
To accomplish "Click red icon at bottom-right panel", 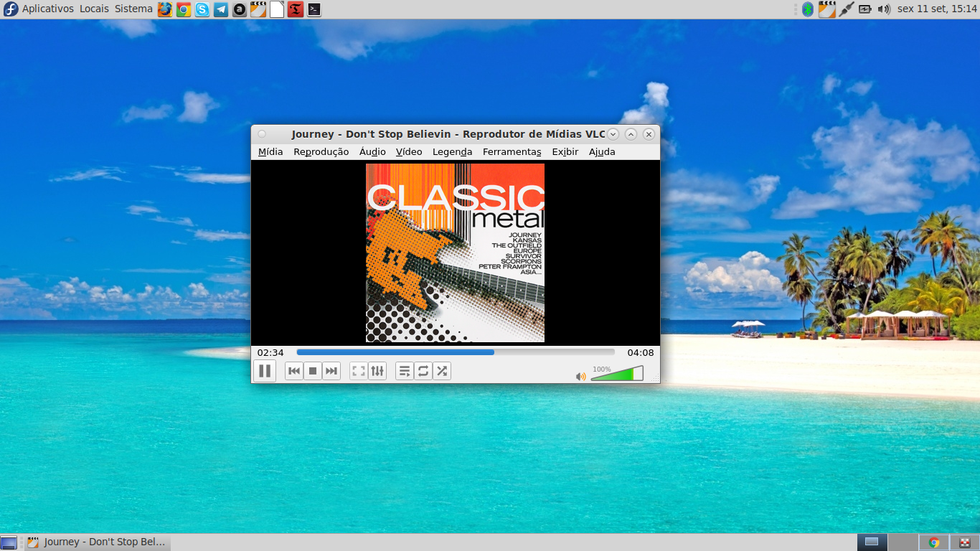I will [965, 542].
